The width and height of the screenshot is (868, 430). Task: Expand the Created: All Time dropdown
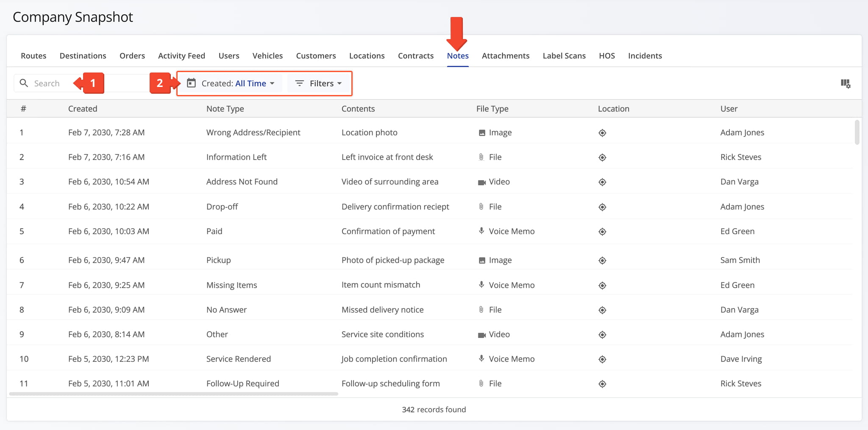232,83
